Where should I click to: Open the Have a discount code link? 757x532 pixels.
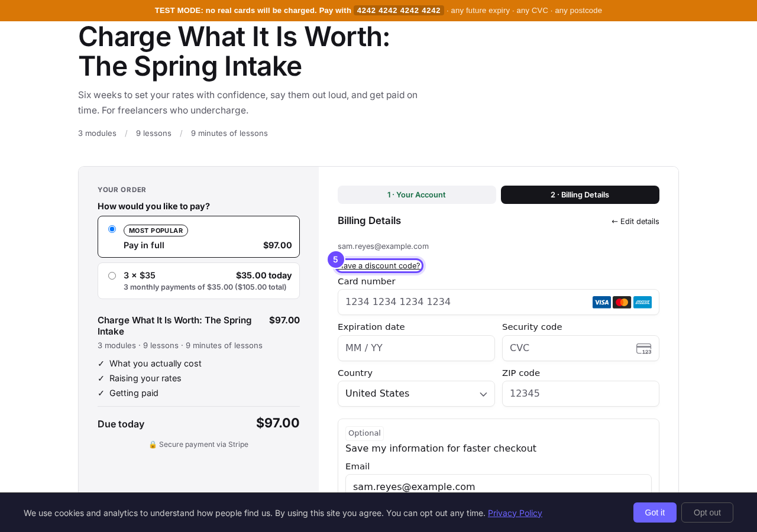click(380, 266)
